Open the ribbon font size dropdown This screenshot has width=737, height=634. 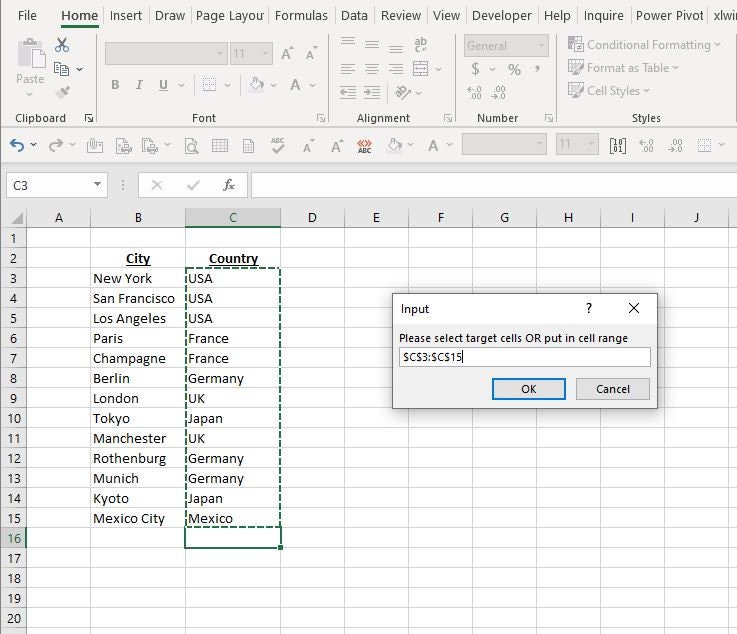[x=266, y=54]
